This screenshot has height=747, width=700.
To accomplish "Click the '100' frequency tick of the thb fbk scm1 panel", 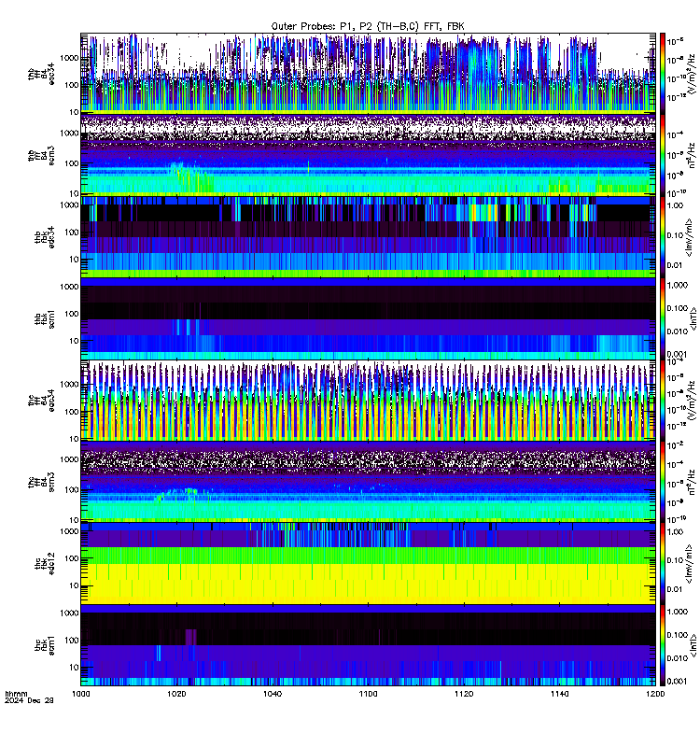I will [x=72, y=314].
